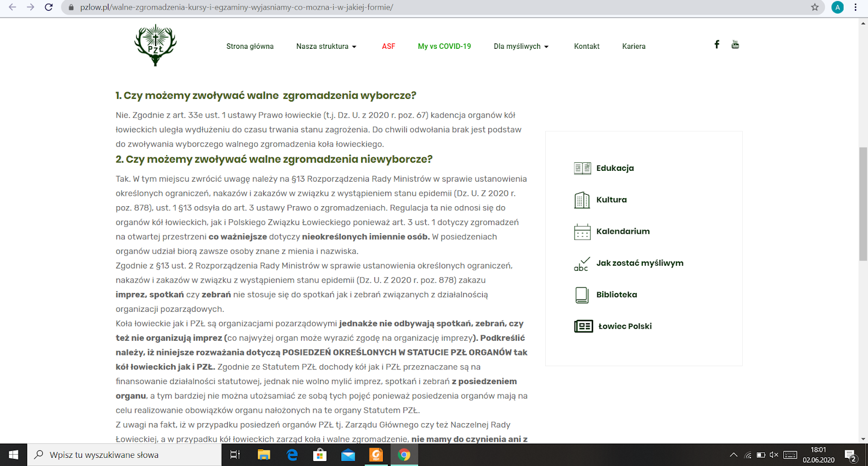Follow the Jak zostać myśliwym link
The height and width of the screenshot is (466, 868).
(x=640, y=263)
